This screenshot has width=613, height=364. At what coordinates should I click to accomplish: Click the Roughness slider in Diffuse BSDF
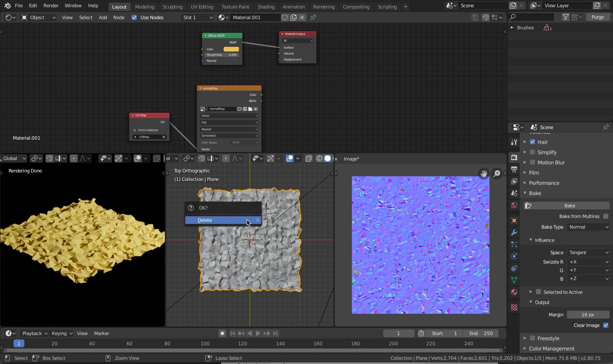(222, 55)
